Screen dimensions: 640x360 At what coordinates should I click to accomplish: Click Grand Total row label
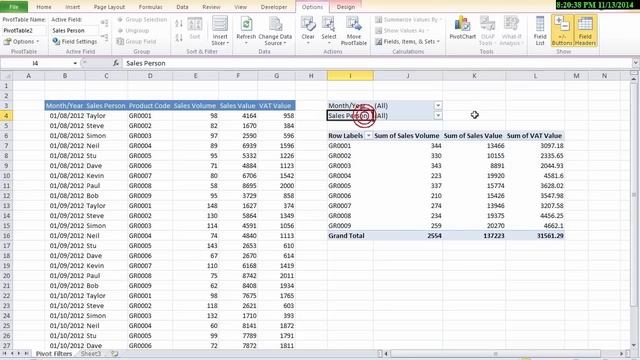coord(347,236)
